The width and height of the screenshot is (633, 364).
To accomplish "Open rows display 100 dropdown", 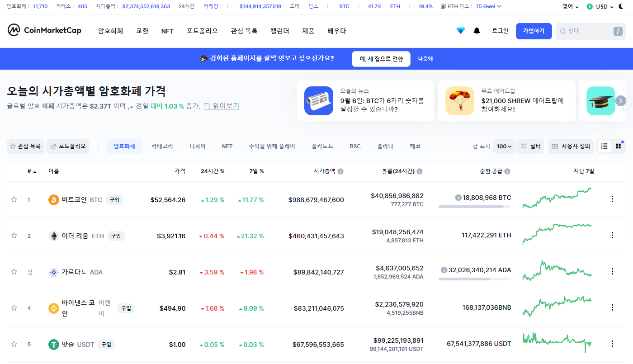I will click(x=504, y=146).
